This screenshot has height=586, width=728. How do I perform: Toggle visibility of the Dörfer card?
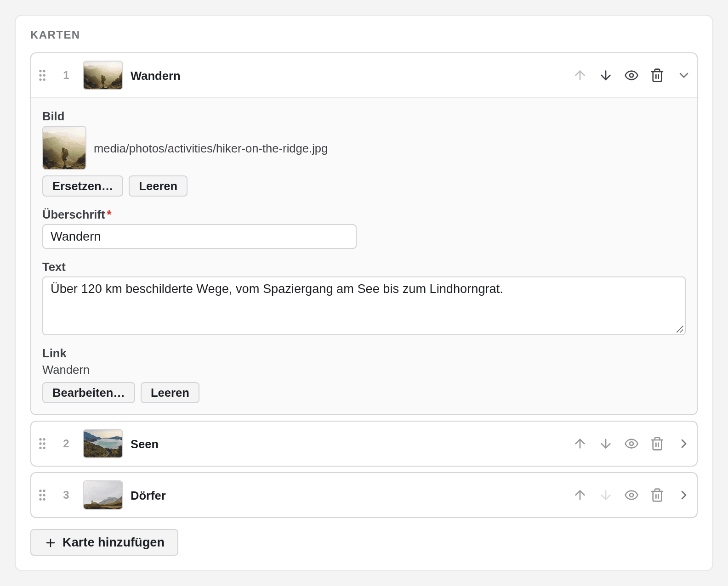coord(631,495)
